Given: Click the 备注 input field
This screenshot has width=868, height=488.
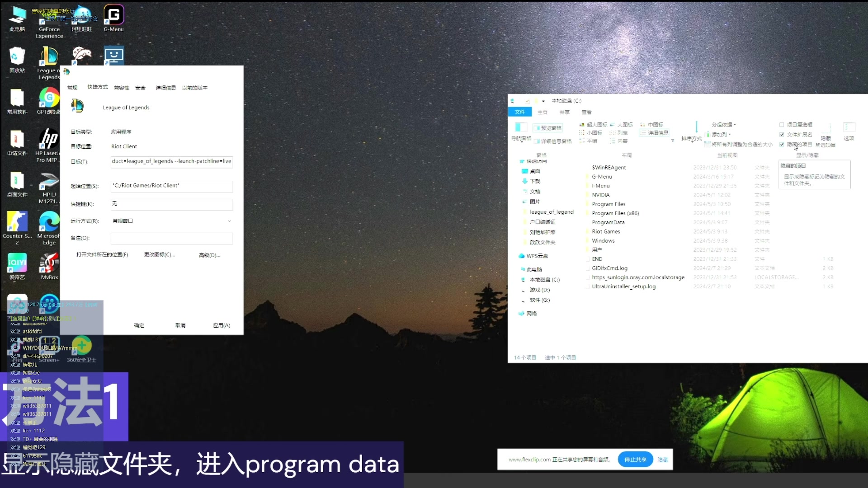Looking at the screenshot, I should (x=172, y=238).
